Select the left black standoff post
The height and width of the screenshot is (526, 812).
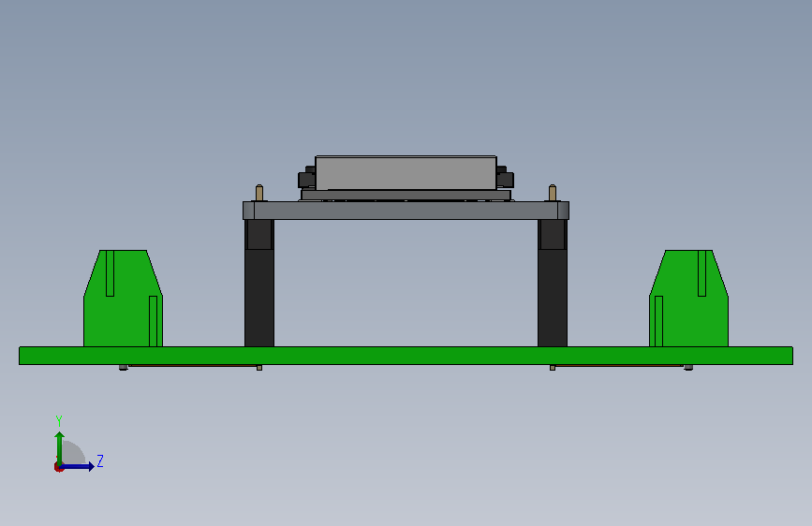[259, 284]
